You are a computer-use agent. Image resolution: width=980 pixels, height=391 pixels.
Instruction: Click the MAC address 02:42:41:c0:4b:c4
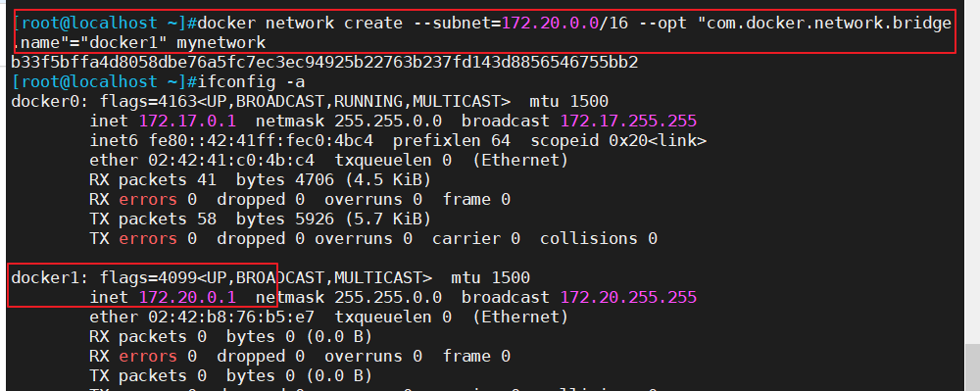[231, 161]
